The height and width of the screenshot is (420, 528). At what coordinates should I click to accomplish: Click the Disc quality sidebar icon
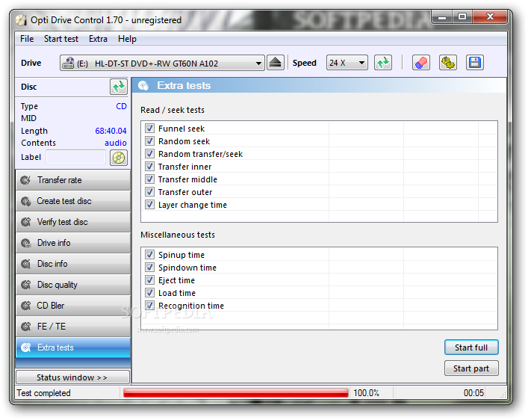25,285
